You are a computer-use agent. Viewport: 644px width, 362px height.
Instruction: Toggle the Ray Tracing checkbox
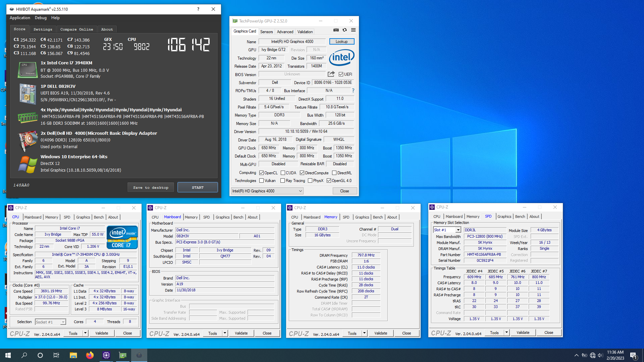[283, 181]
